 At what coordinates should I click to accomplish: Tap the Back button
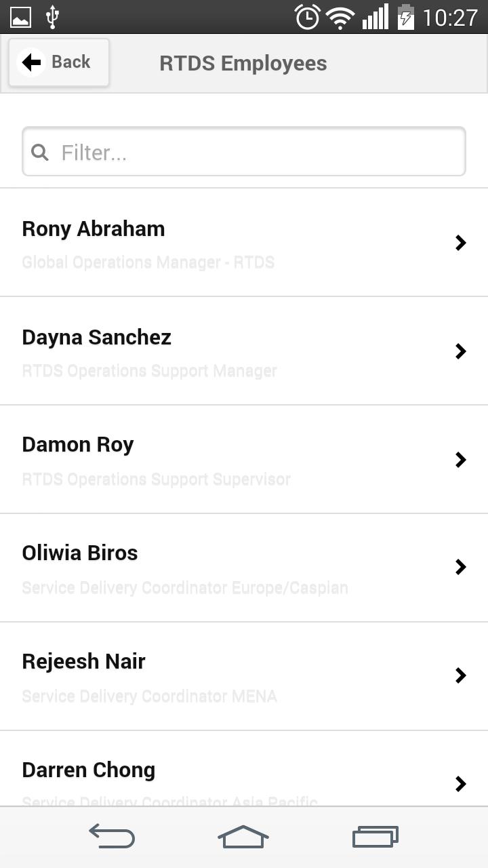[x=58, y=62]
